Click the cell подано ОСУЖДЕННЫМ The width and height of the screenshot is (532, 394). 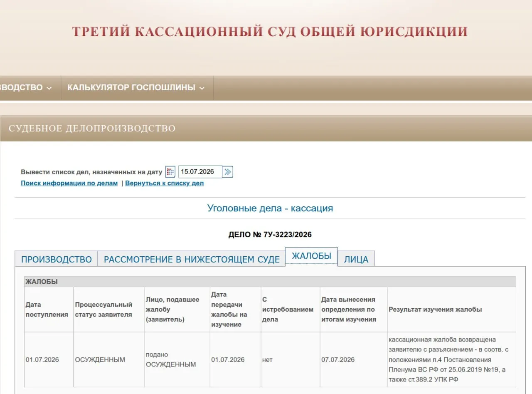(177, 359)
